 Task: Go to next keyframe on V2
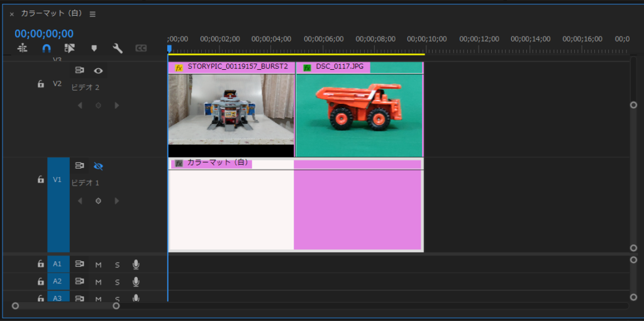pyautogui.click(x=116, y=105)
